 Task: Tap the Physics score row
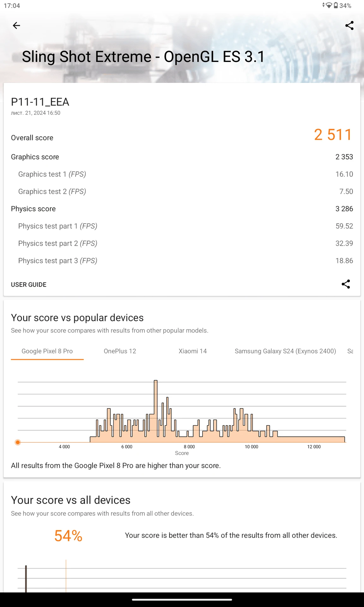point(182,209)
